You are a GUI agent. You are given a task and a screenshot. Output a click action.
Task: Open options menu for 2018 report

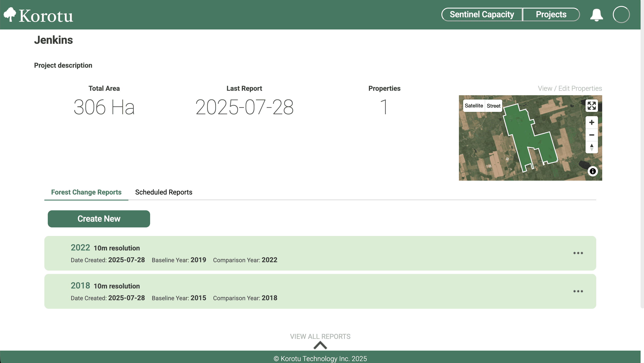[x=578, y=291]
